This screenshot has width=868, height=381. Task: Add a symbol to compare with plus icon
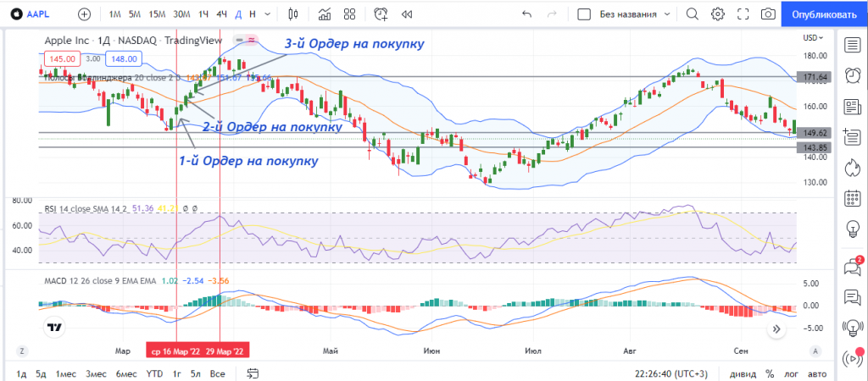(x=84, y=14)
